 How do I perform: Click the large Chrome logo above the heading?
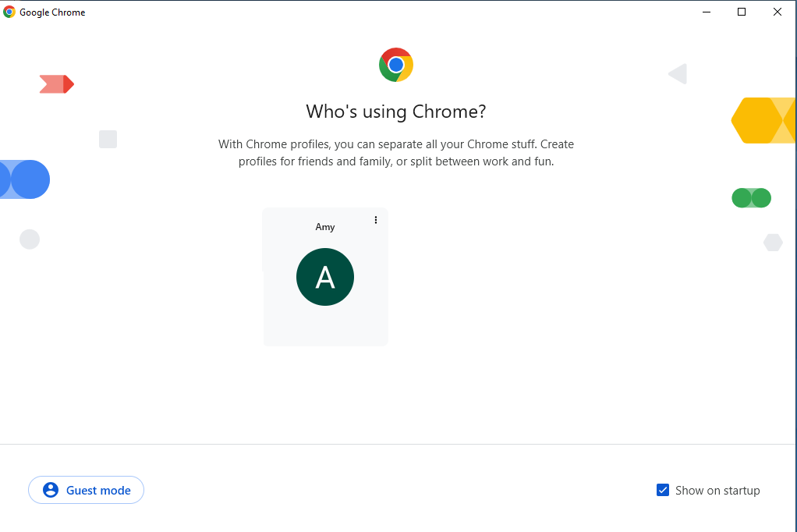pyautogui.click(x=396, y=65)
